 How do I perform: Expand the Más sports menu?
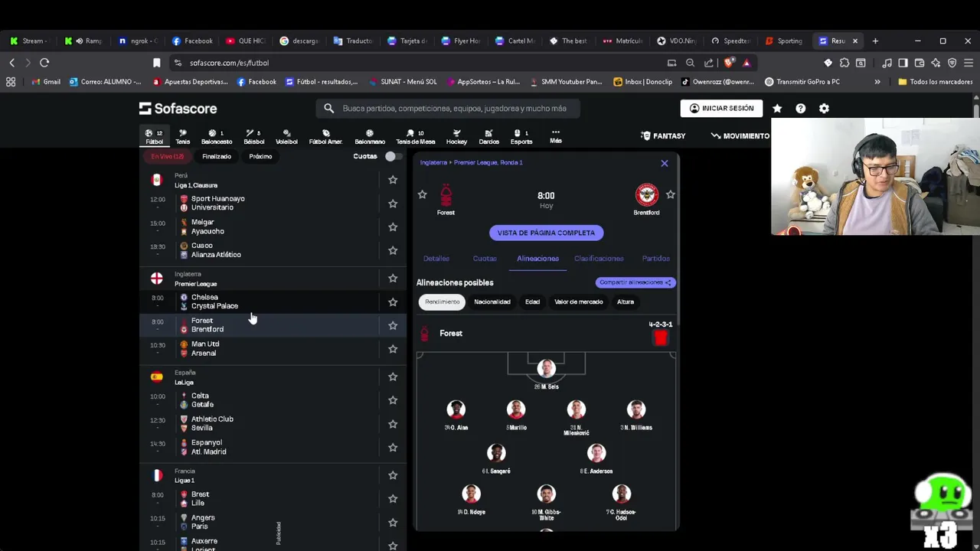(556, 136)
